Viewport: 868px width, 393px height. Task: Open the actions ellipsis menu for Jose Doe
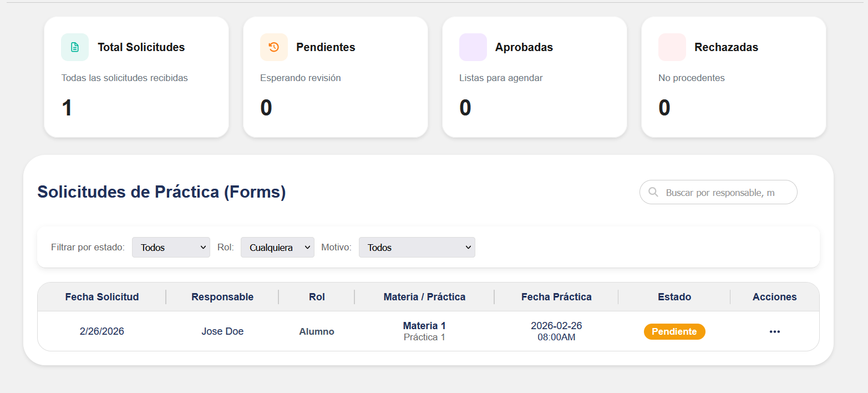(774, 331)
